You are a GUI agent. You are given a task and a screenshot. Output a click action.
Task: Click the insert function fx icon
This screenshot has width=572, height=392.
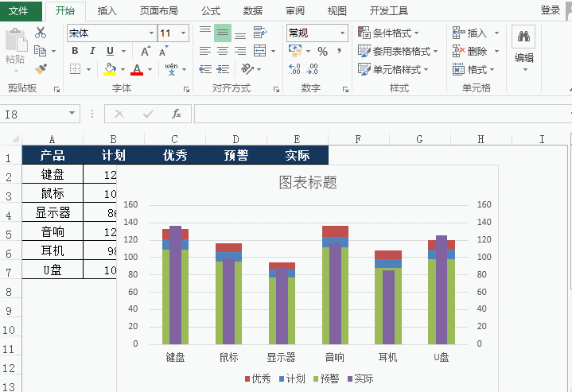pos(176,114)
